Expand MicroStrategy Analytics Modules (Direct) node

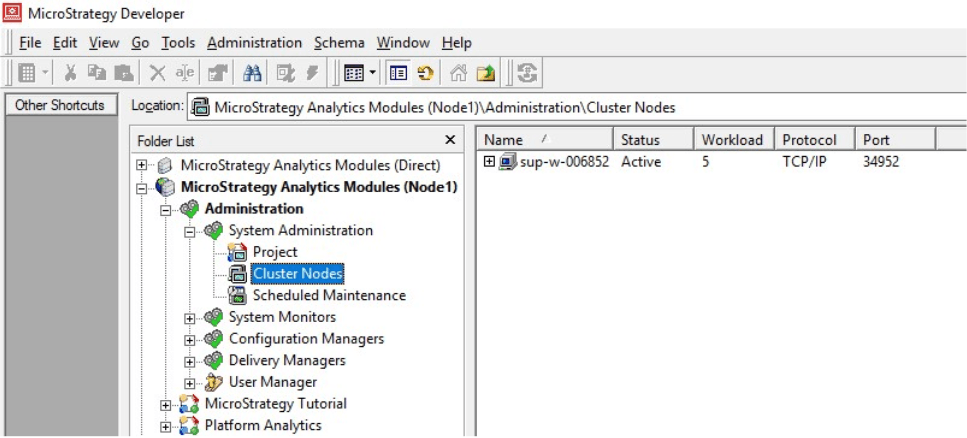(142, 165)
